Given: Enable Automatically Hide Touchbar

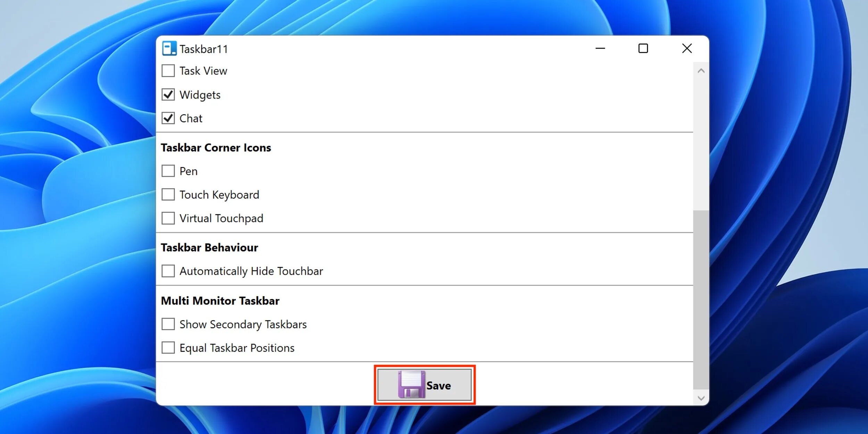Looking at the screenshot, I should [168, 271].
